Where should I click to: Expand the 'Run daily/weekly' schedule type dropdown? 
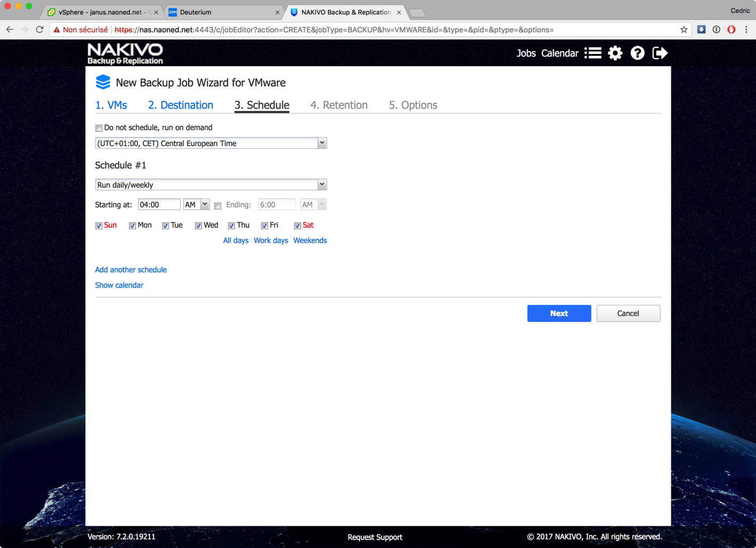[210, 185]
